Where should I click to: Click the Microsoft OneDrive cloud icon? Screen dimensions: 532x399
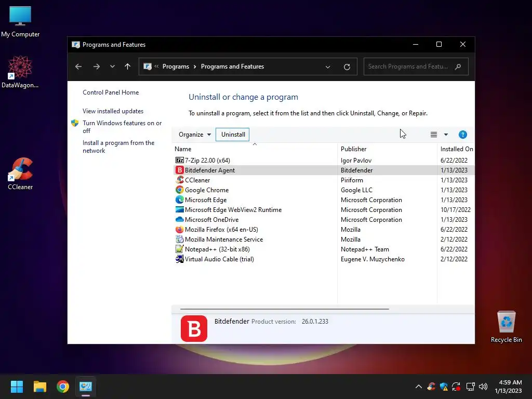[x=179, y=219]
